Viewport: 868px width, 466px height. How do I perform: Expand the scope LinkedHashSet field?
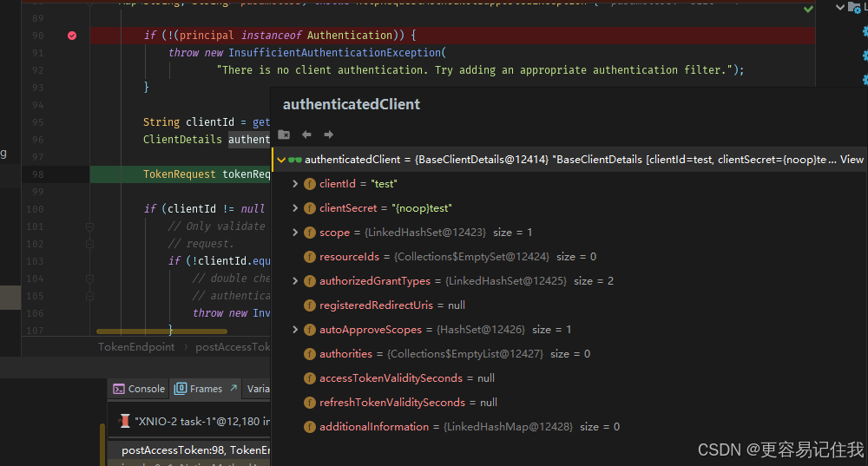pos(295,233)
